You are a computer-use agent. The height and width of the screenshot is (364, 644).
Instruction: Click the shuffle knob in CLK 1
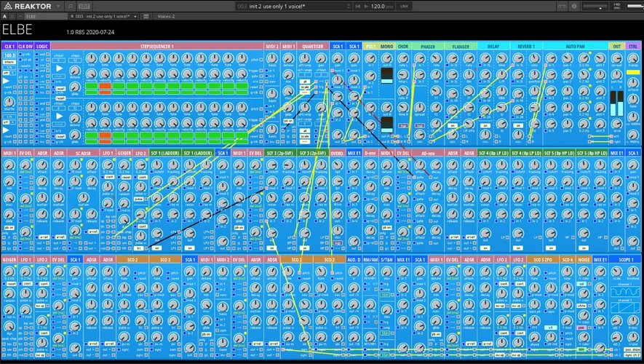coord(9,103)
